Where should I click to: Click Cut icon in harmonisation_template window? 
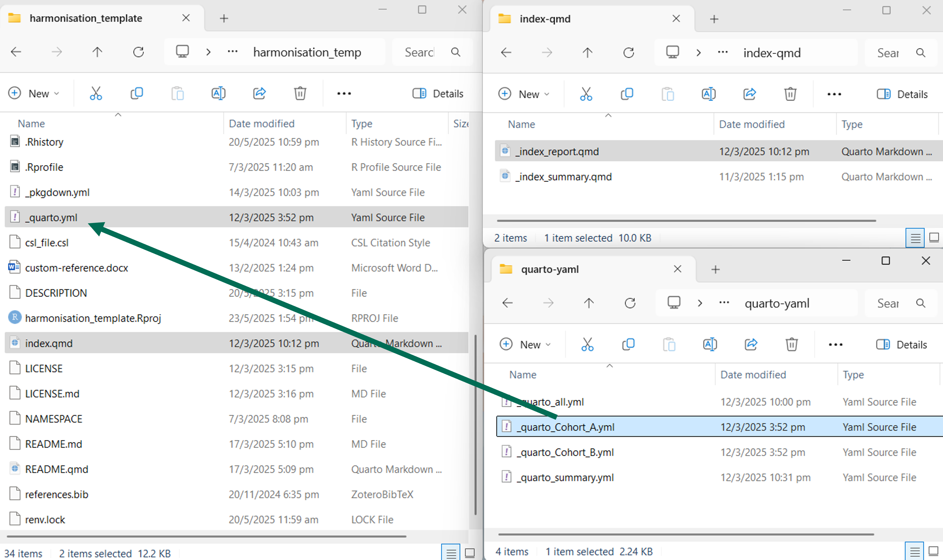tap(96, 93)
